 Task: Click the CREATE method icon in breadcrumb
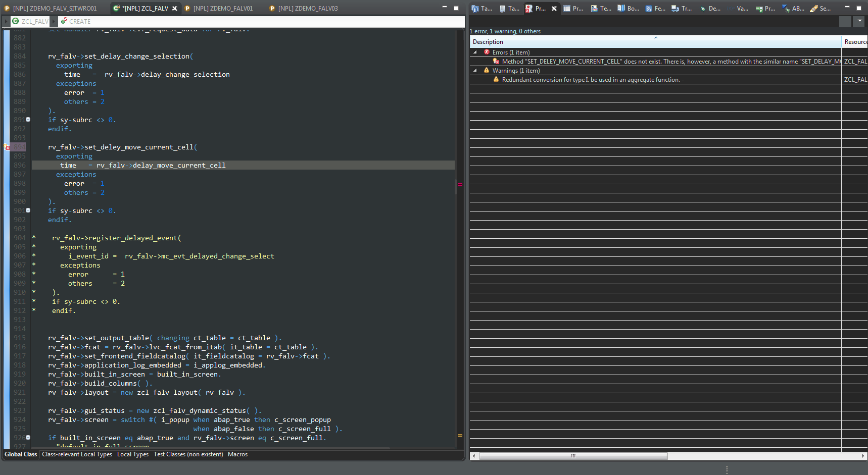64,21
